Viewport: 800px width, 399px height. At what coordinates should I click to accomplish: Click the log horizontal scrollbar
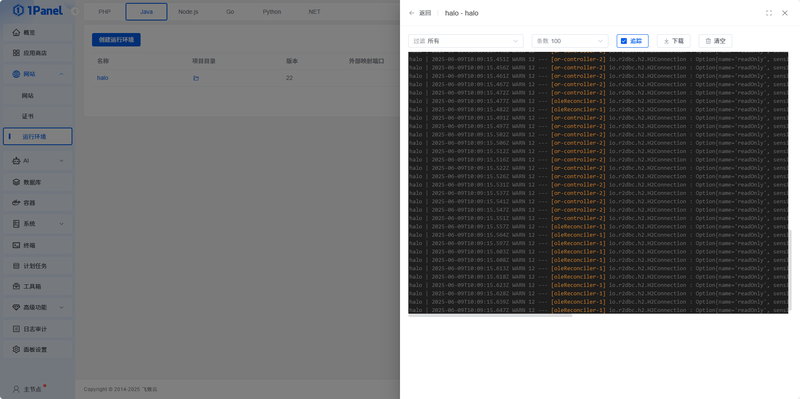click(x=490, y=316)
